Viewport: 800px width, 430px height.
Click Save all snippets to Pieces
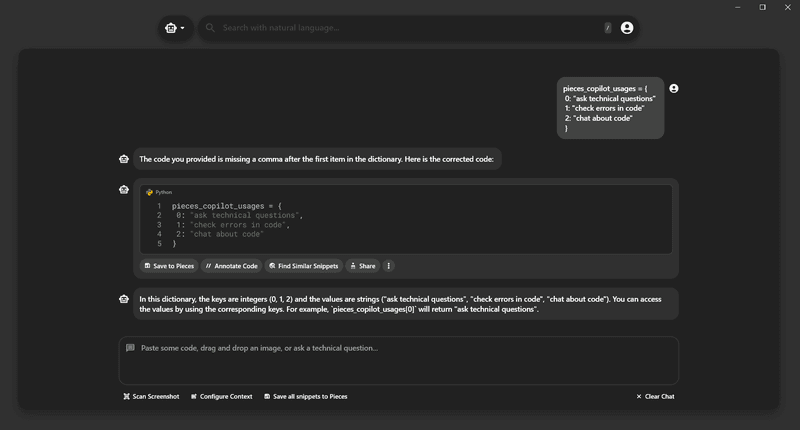306,396
